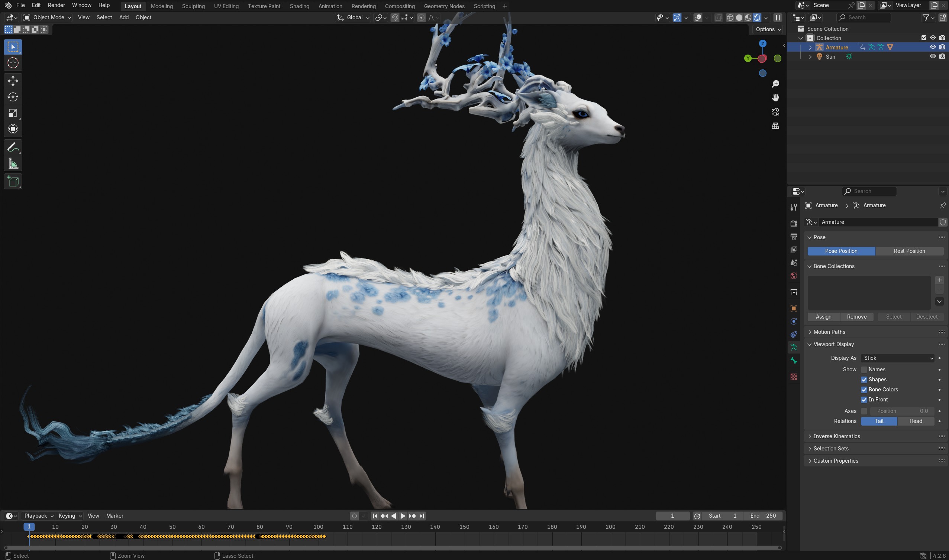Switch to the Animation workspace tab
This screenshot has height=560, width=949.
click(x=330, y=6)
